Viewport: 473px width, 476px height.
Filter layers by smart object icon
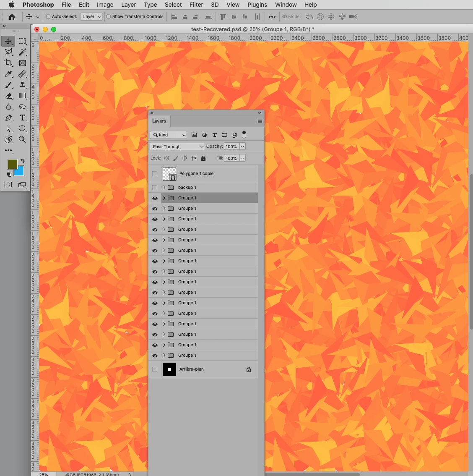[235, 135]
